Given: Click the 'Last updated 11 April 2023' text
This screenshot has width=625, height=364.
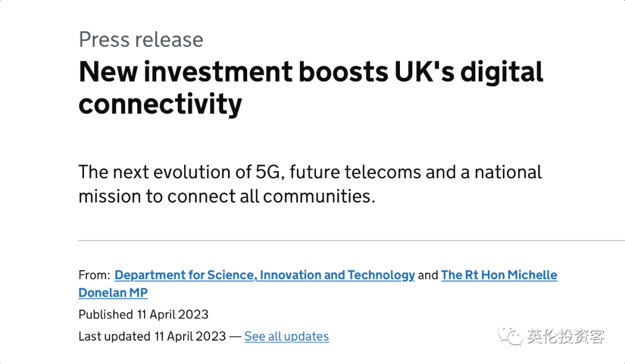Looking at the screenshot, I should point(152,336).
